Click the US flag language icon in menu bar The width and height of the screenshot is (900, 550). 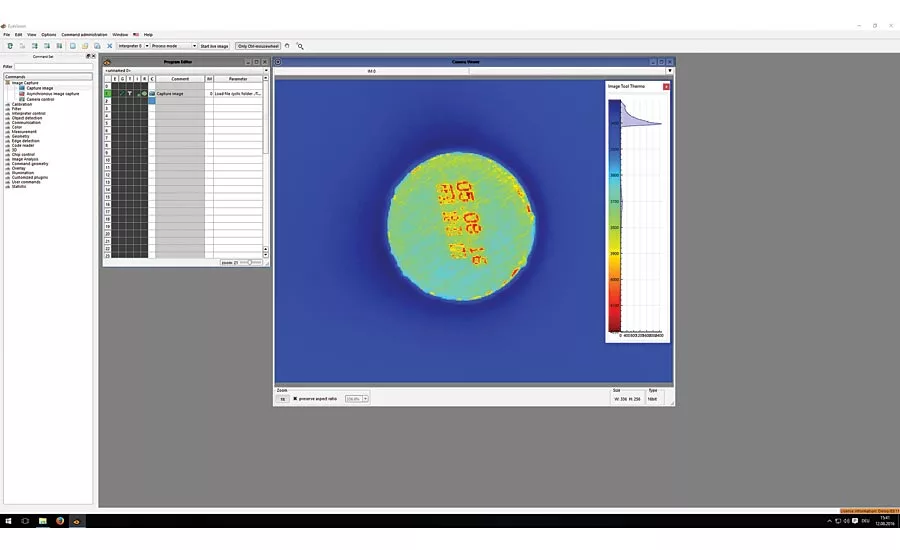pyautogui.click(x=136, y=34)
